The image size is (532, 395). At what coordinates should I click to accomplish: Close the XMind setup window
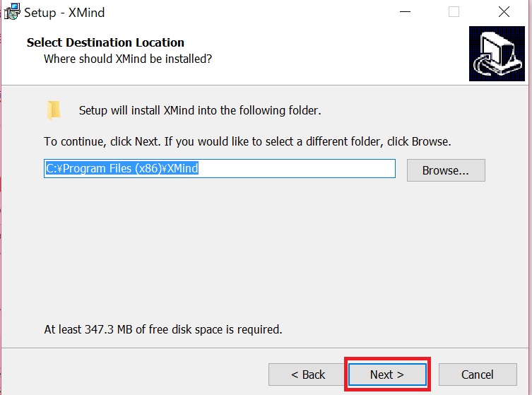[504, 12]
